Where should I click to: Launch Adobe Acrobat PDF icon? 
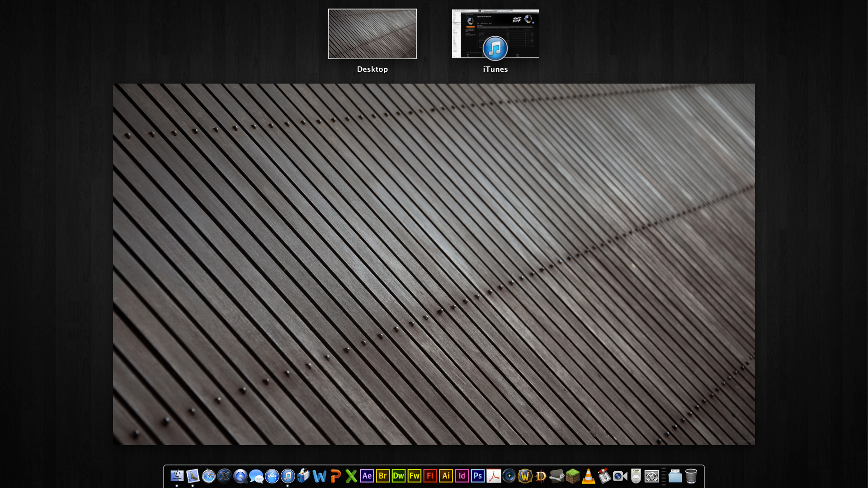(493, 476)
